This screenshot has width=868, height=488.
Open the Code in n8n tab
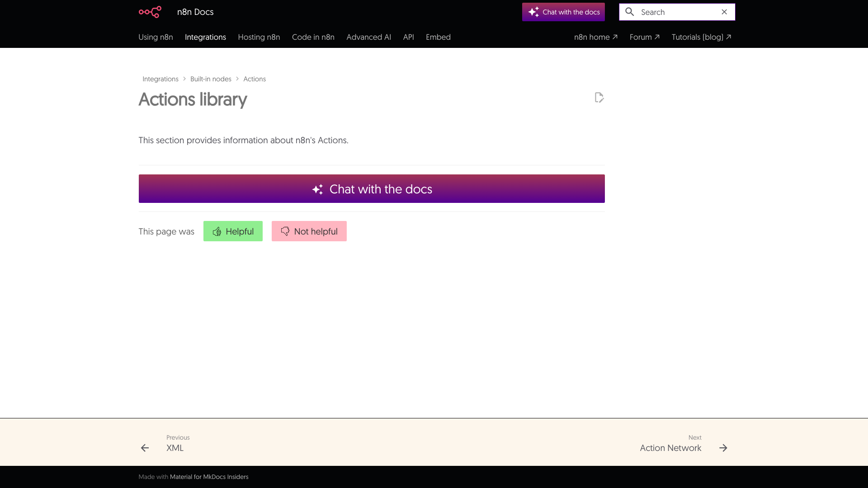tap(313, 37)
